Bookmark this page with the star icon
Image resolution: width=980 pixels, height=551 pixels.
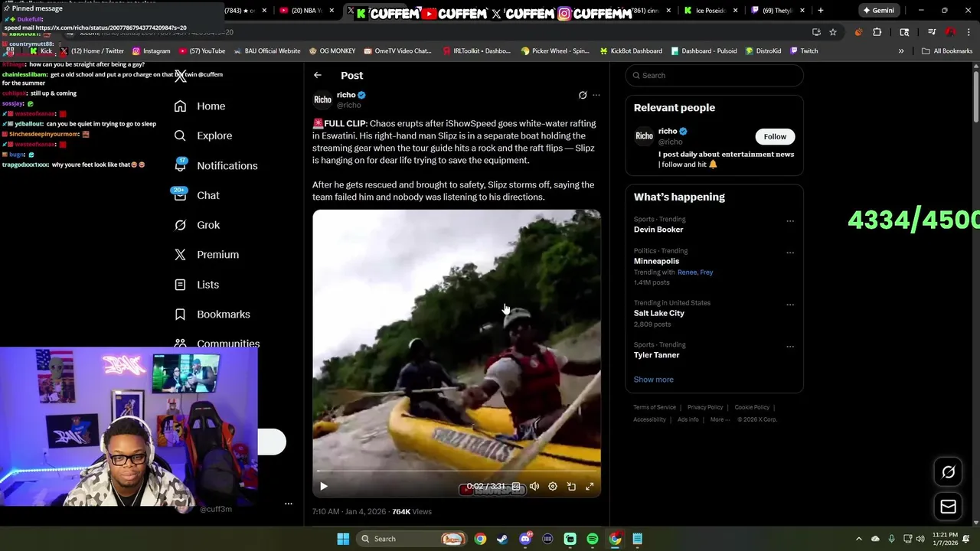pos(833,32)
